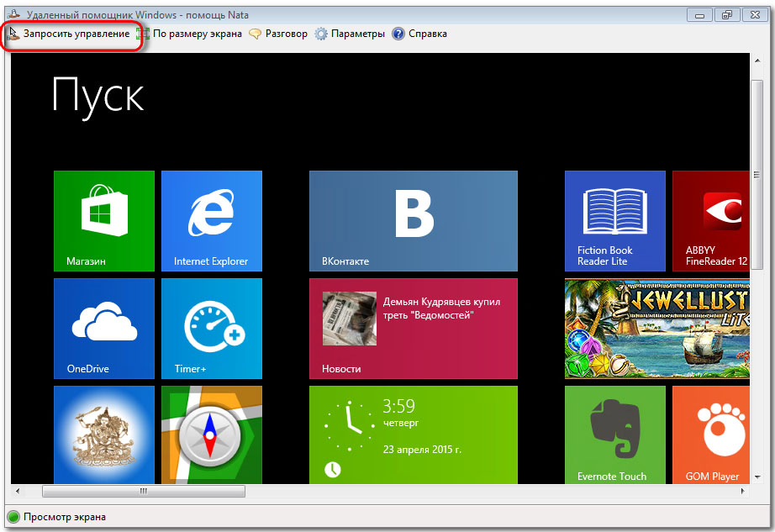Open the Новости news tile
Screen dimensions: 775x532
(x=414, y=329)
